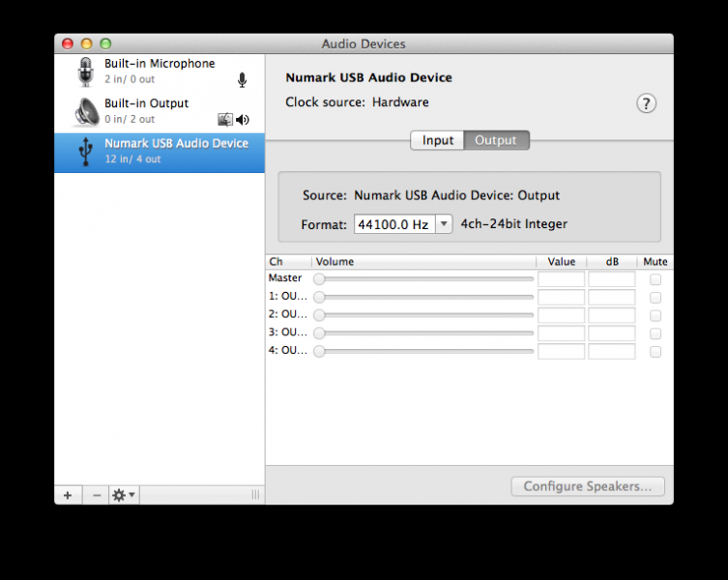This screenshot has height=580, width=728.
Task: Open the Format sample rate dropdown arrow
Action: coord(444,224)
